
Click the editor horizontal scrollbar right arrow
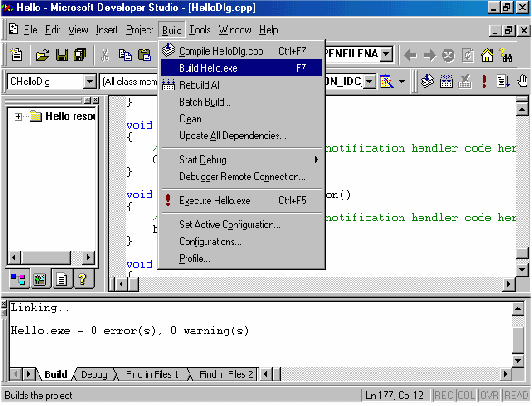[508, 284]
